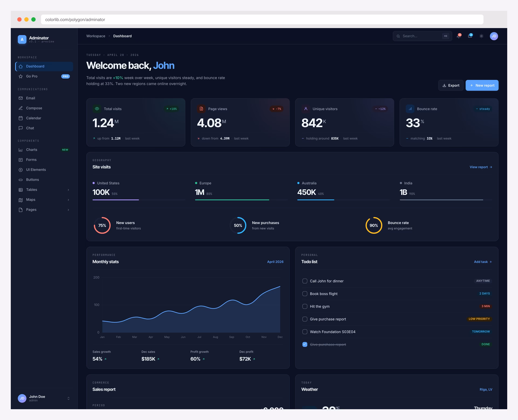Click the Tables grid icon in sidebar

click(x=21, y=190)
